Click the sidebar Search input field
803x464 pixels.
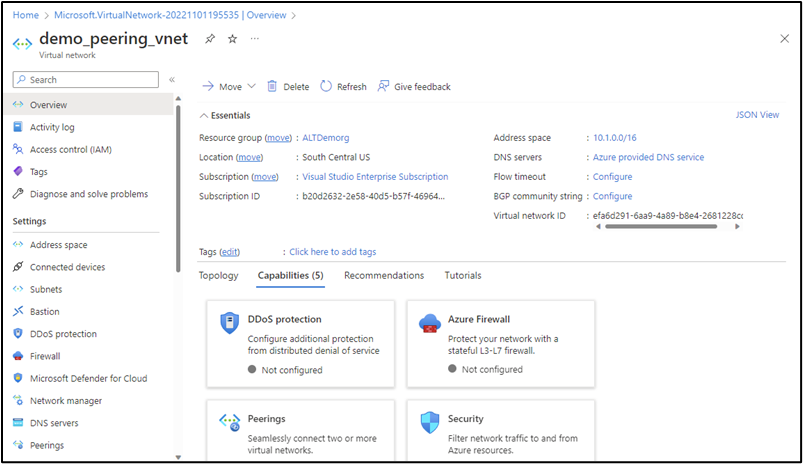pyautogui.click(x=90, y=80)
